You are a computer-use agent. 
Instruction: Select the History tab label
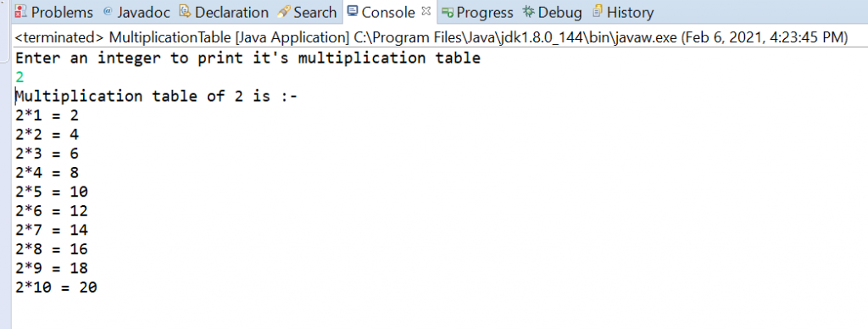[630, 12]
